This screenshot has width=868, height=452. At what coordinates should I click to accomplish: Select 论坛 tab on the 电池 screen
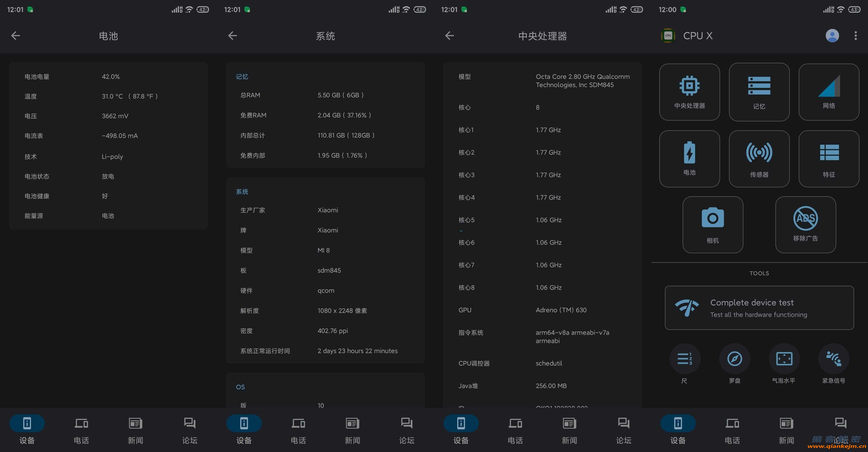(190, 430)
